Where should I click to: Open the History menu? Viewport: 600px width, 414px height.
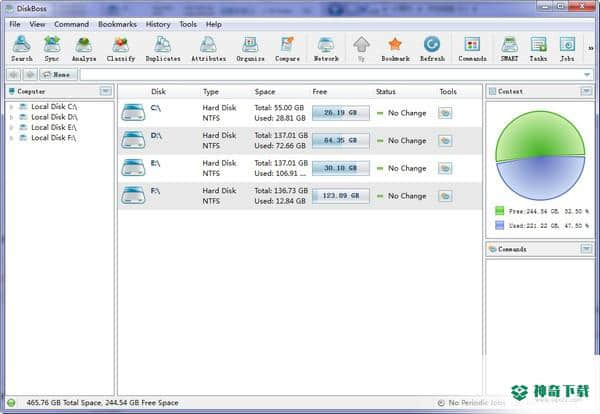click(x=158, y=24)
